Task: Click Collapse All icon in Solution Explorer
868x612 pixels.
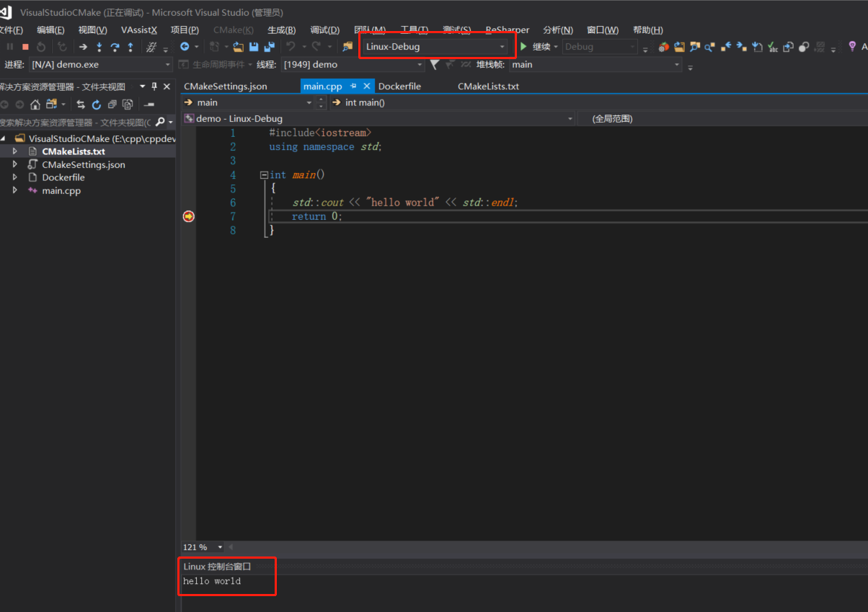Action: tap(112, 105)
